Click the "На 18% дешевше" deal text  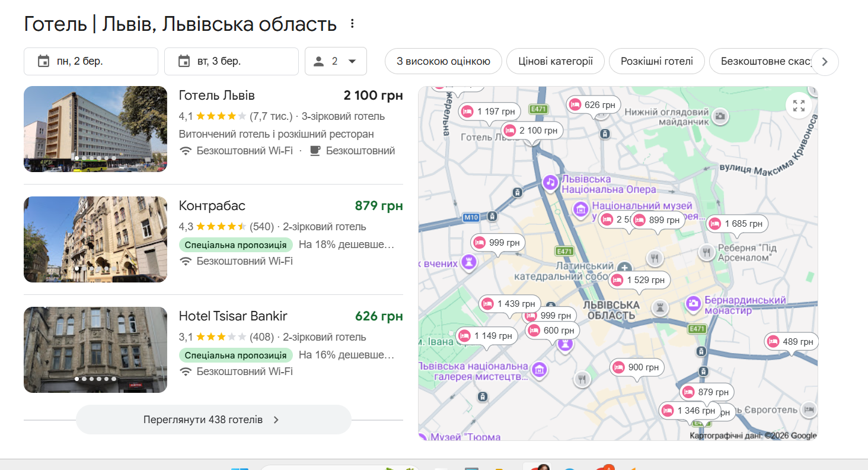(x=346, y=244)
